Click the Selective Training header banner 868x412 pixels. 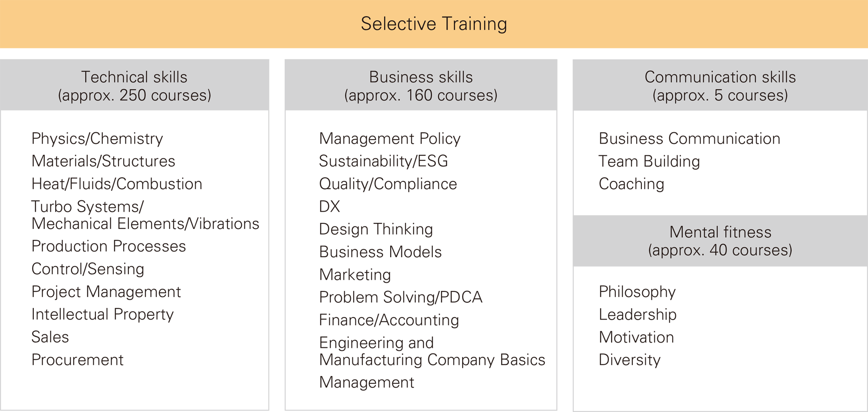(x=434, y=24)
